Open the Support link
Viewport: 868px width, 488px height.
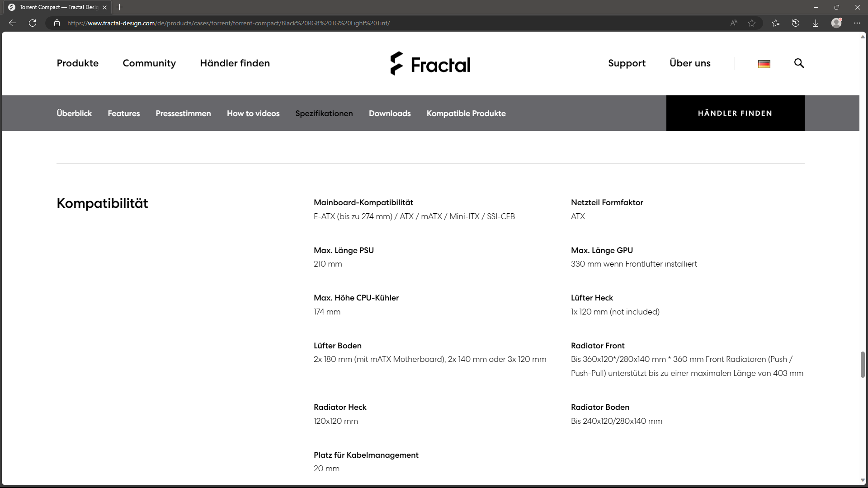[627, 63]
